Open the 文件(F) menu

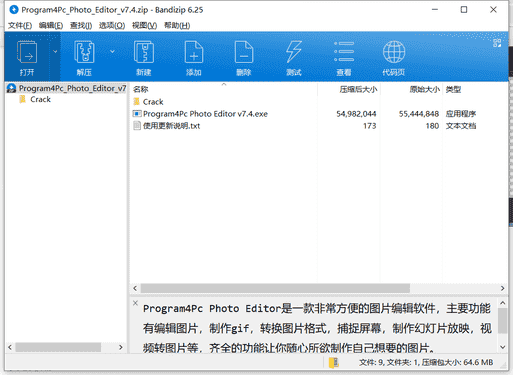20,26
